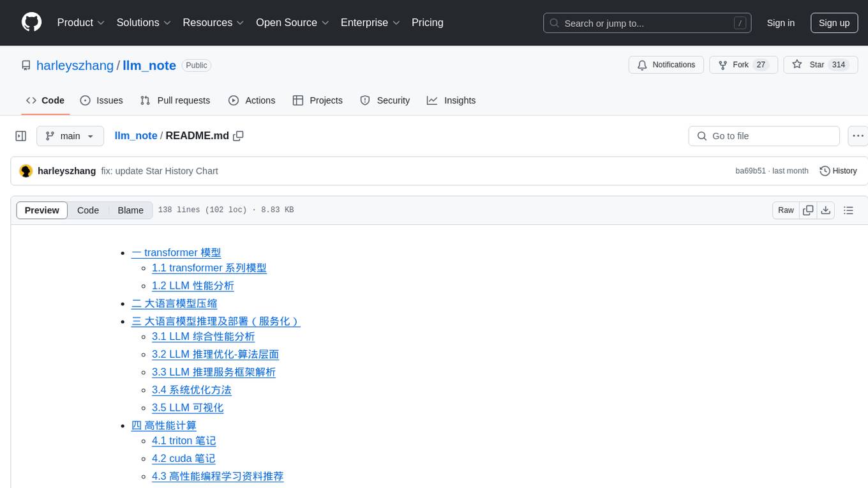Viewport: 868px width, 488px height.
Task: Open the Insights tab
Action: [451, 100]
